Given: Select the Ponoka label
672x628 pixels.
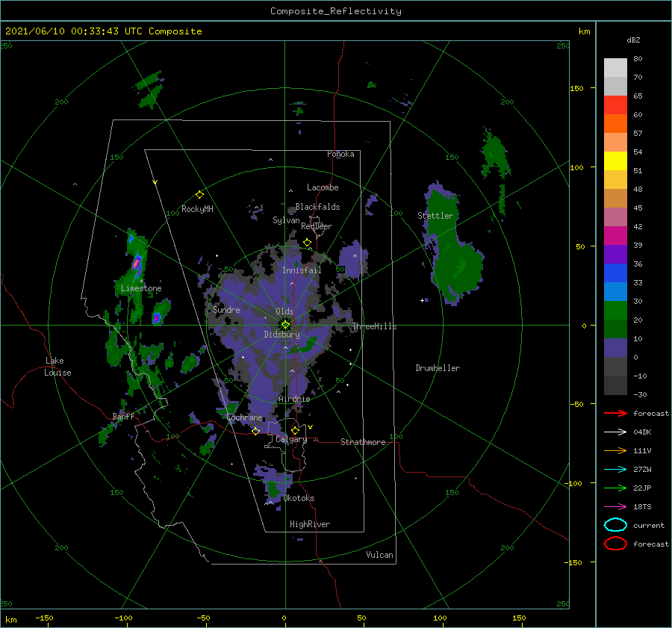Looking at the screenshot, I should (x=340, y=154).
